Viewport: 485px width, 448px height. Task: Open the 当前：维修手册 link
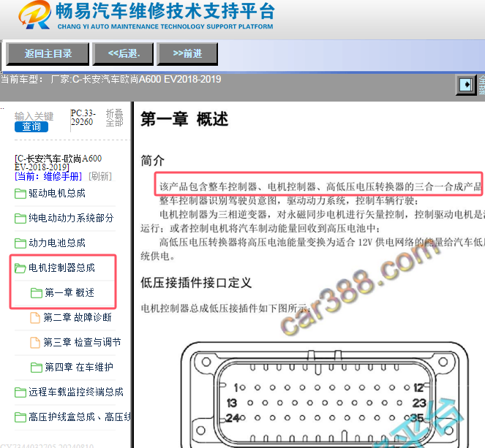(48, 176)
